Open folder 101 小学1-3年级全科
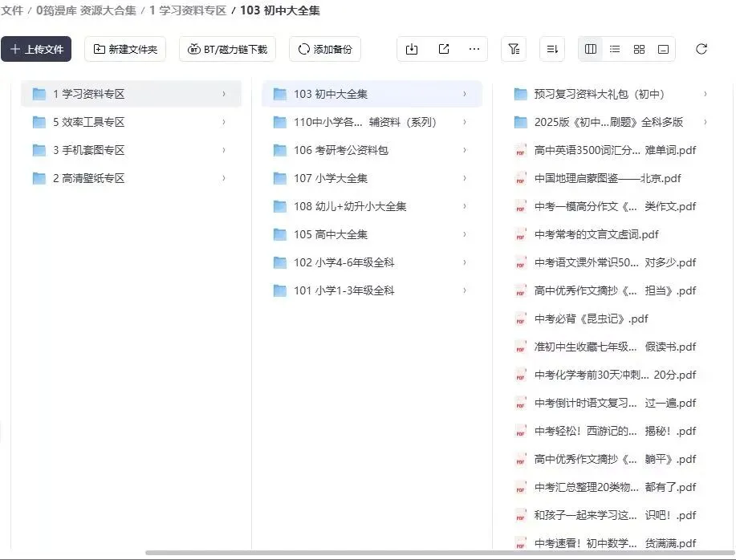 (372, 290)
